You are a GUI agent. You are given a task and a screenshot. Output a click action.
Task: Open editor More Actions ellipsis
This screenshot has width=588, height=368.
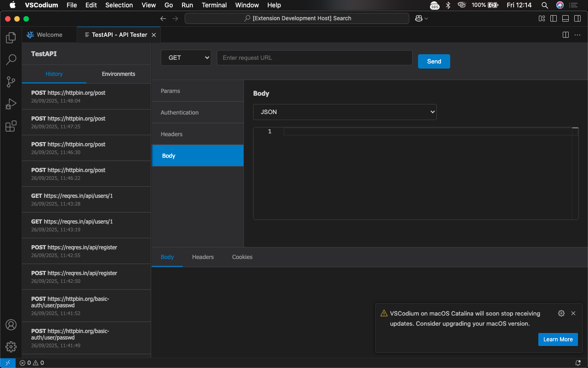click(x=578, y=35)
